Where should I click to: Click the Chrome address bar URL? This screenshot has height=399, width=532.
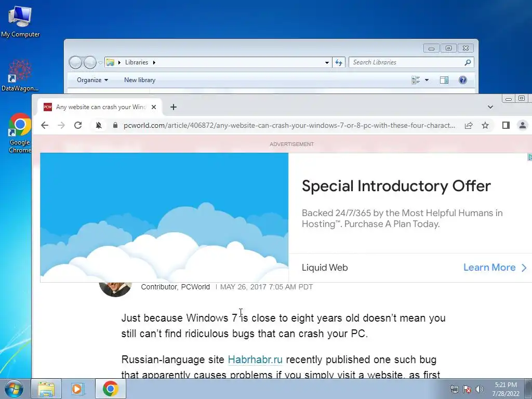pyautogui.click(x=289, y=125)
